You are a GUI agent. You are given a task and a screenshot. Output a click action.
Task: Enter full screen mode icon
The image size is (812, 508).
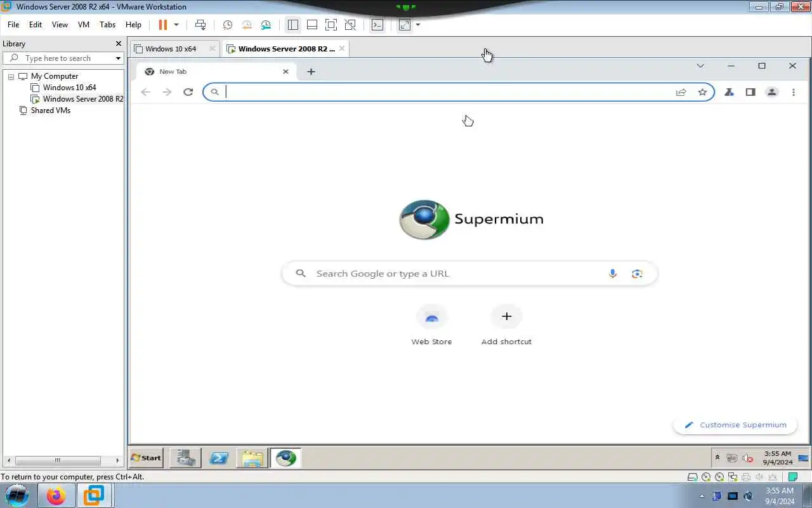pyautogui.click(x=331, y=25)
